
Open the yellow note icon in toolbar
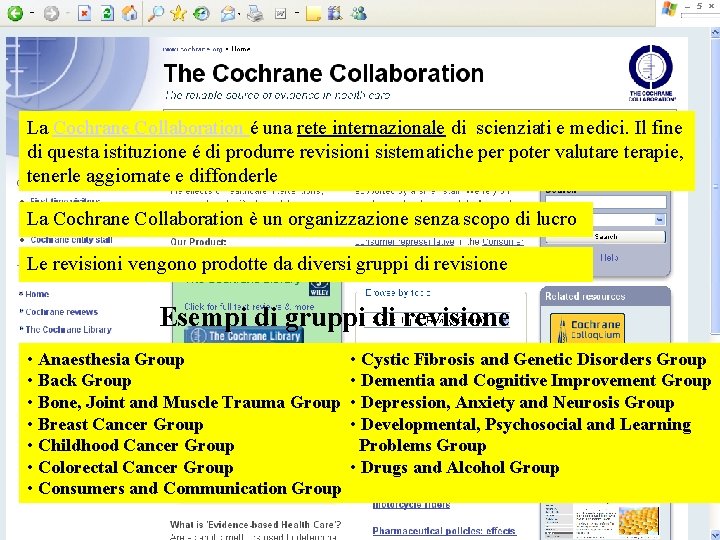(x=313, y=13)
